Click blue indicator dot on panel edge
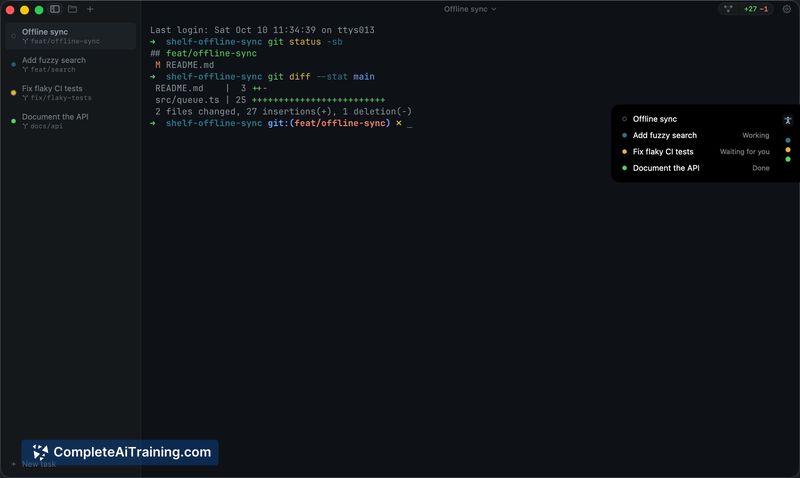The height and width of the screenshot is (478, 800). [x=788, y=140]
